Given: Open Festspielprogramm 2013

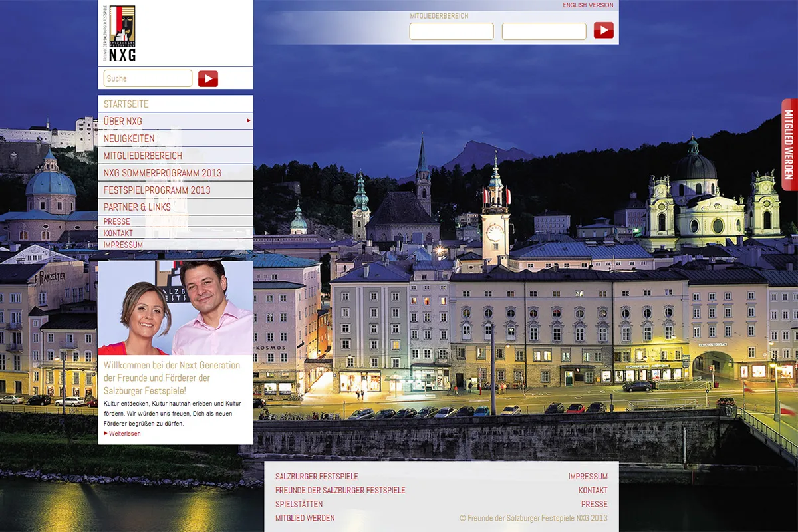Looking at the screenshot, I should (x=176, y=190).
